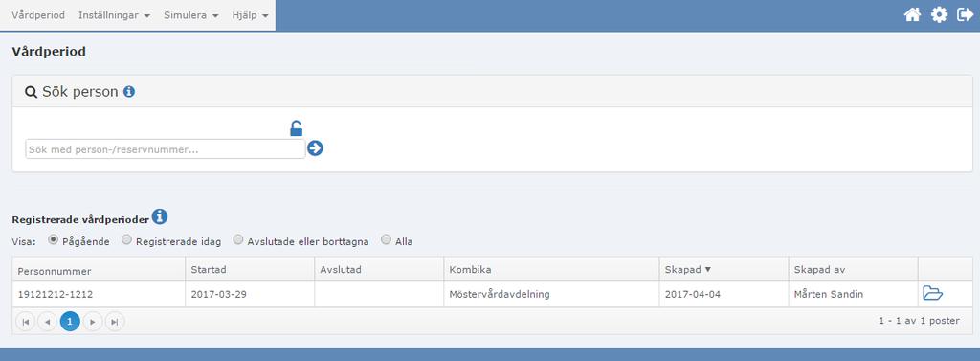The width and height of the screenshot is (980, 361).
Task: Open the Vårdperiod menu item
Action: coord(38,15)
